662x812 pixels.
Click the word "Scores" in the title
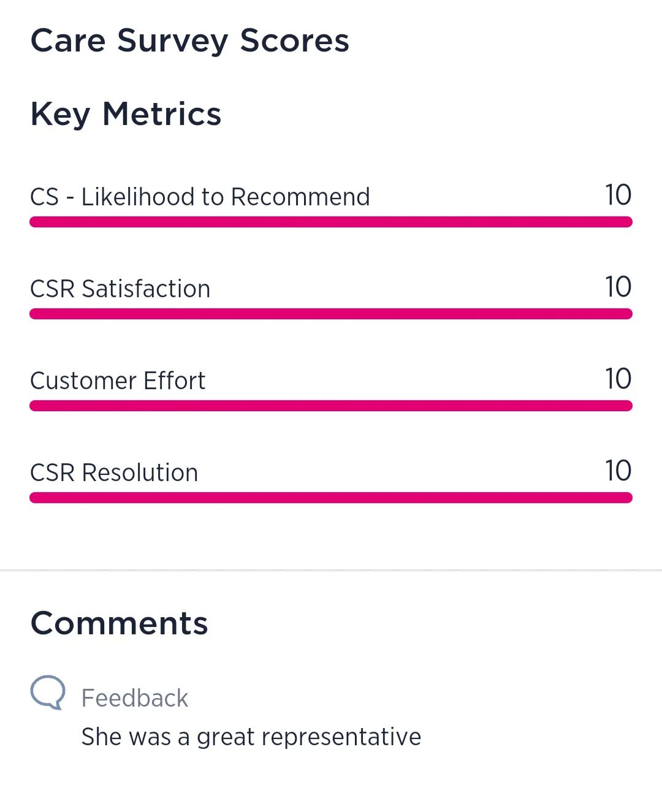[294, 41]
